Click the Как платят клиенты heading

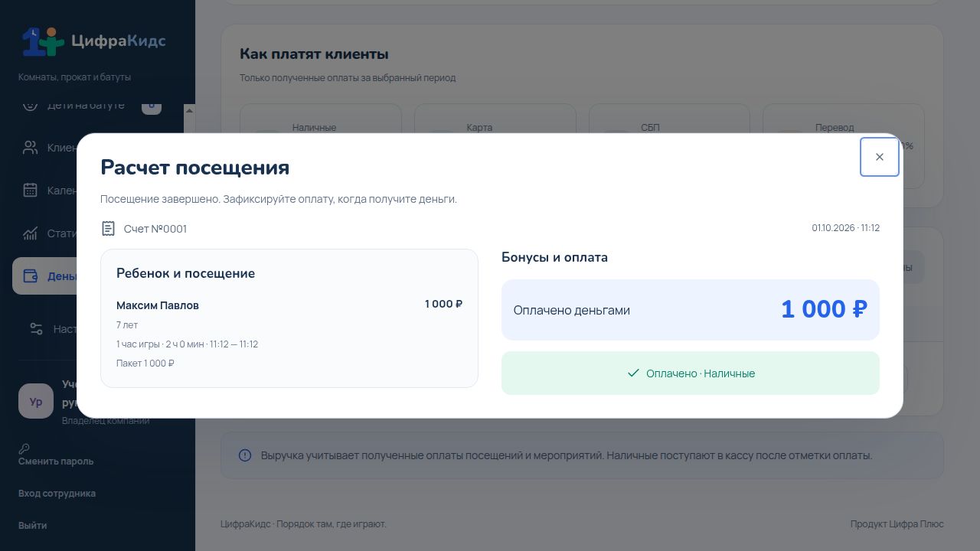314,54
